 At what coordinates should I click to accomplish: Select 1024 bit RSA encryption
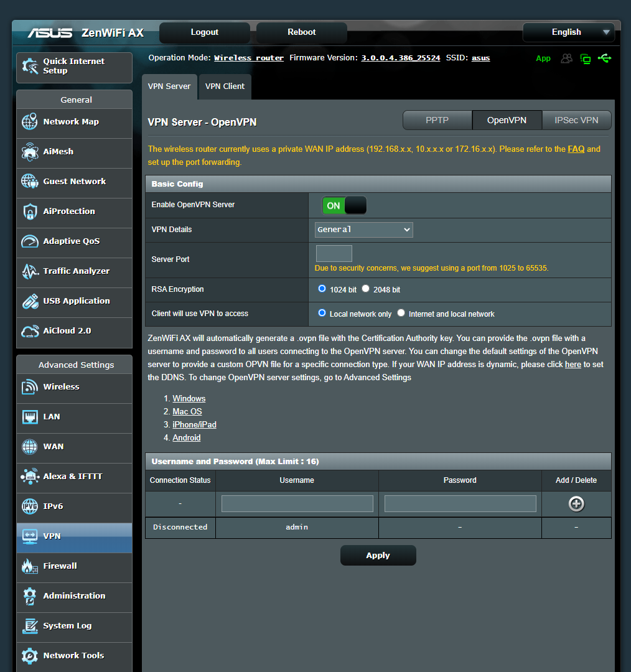pos(322,289)
